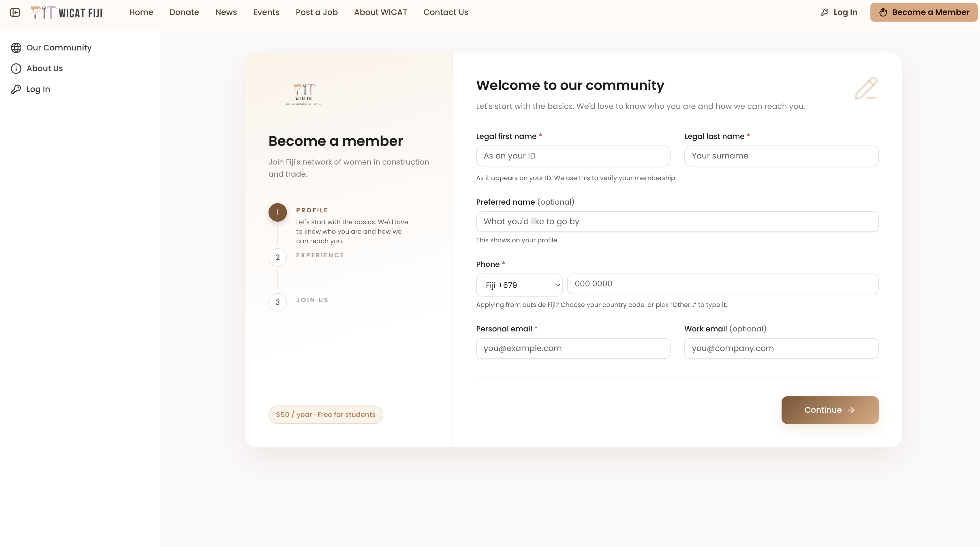Go to the News page
980x547 pixels.
226,12
